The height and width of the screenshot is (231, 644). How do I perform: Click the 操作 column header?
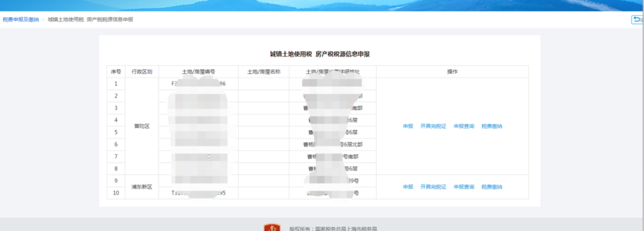pyautogui.click(x=452, y=72)
